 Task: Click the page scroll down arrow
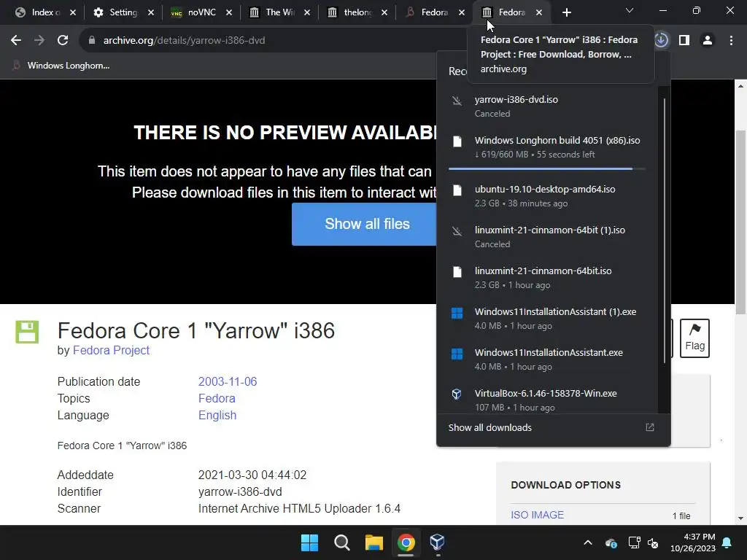pos(740,518)
